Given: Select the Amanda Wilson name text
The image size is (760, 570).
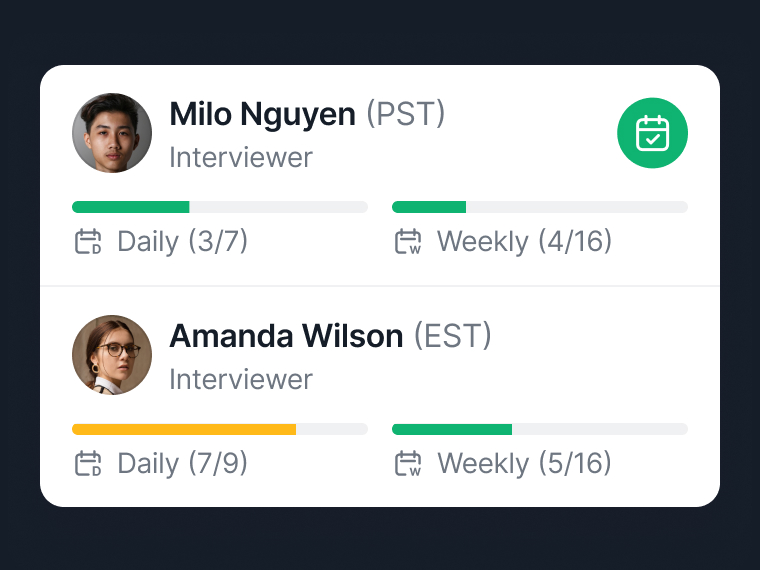Looking at the screenshot, I should tap(286, 336).
